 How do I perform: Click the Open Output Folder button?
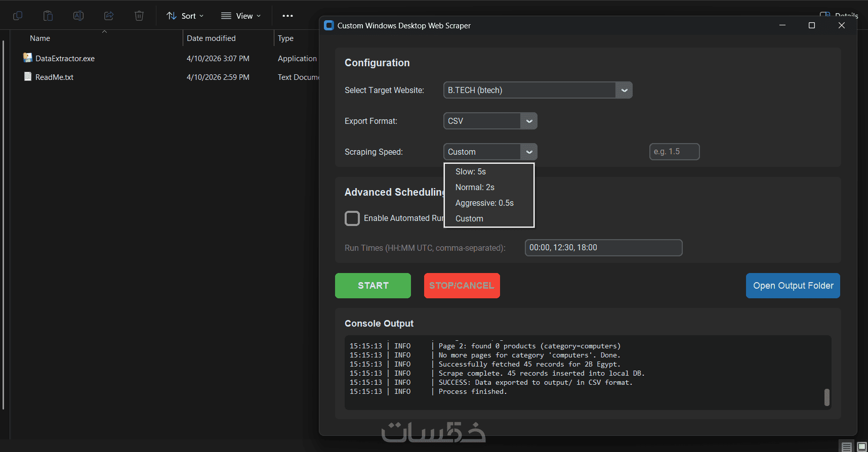click(x=793, y=286)
